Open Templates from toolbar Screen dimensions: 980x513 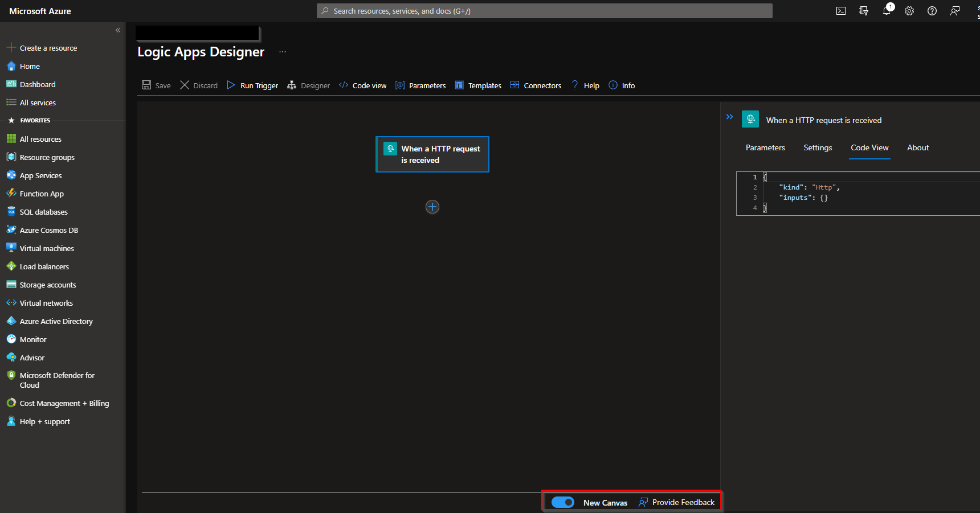pyautogui.click(x=478, y=85)
